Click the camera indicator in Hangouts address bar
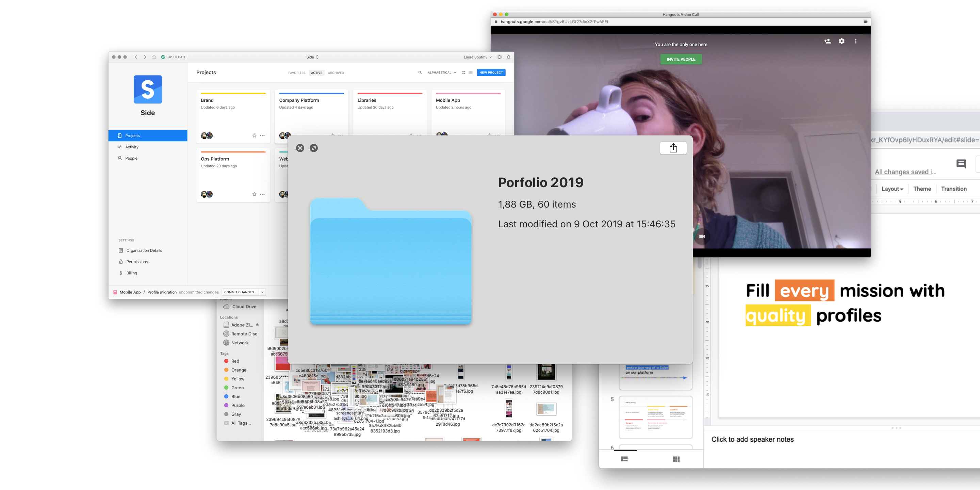The image size is (980, 490). tap(865, 22)
